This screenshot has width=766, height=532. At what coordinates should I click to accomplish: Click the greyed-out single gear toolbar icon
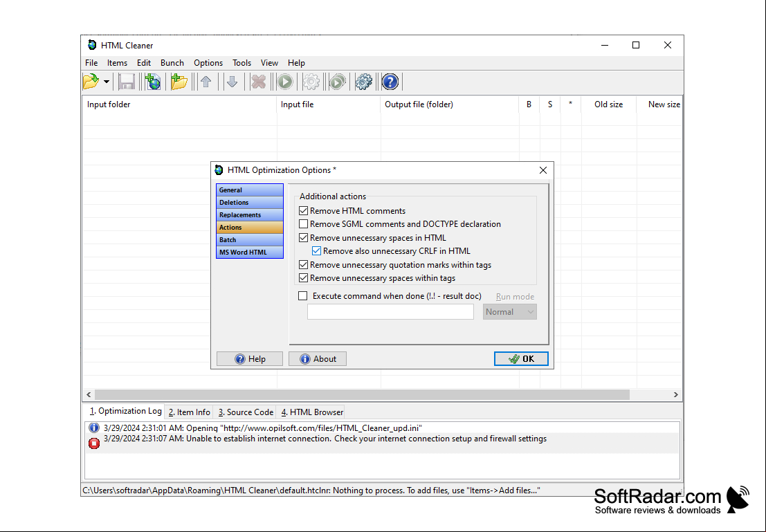tap(311, 82)
